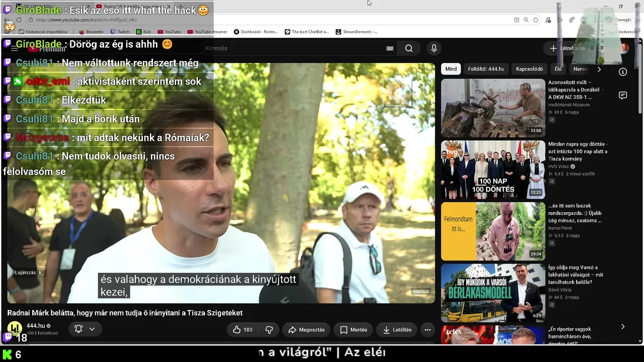Open the 444.hu channel avatar
The width and height of the screenshot is (644, 362).
coord(15,328)
